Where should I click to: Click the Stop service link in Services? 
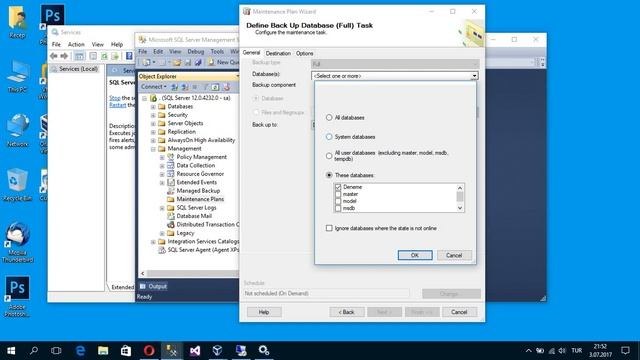click(x=115, y=98)
